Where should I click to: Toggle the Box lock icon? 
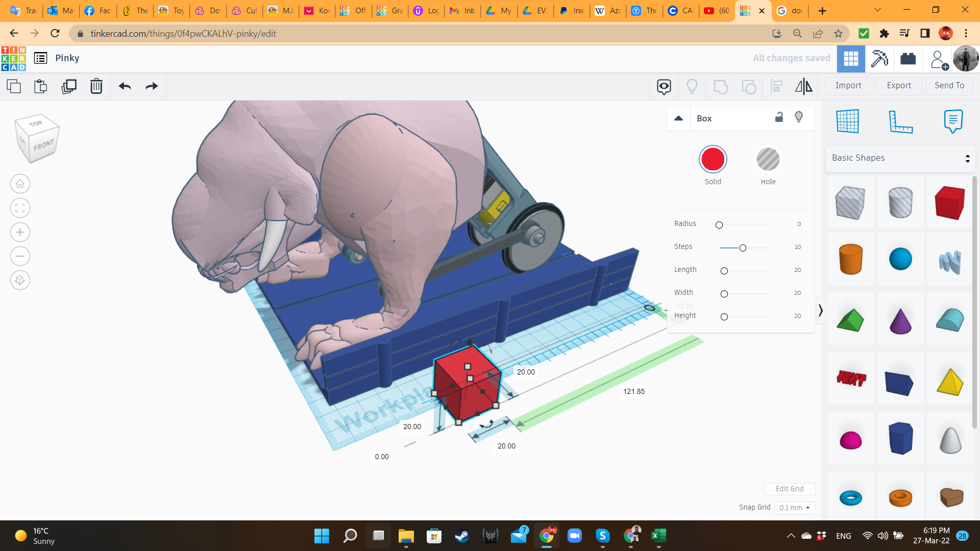779,117
